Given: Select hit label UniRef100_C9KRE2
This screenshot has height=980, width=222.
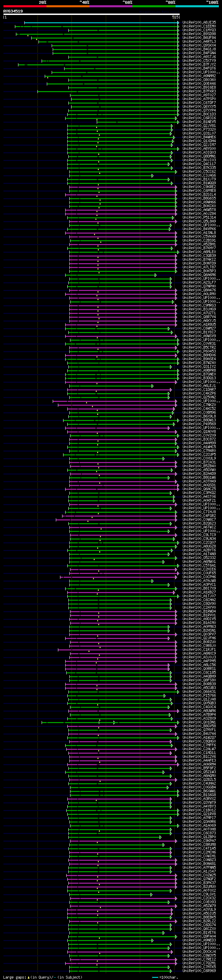Looking at the screenshot, I should [199, 187].
